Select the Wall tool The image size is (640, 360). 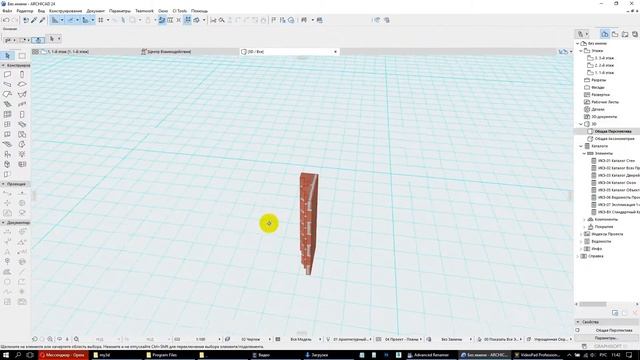(x=7, y=74)
